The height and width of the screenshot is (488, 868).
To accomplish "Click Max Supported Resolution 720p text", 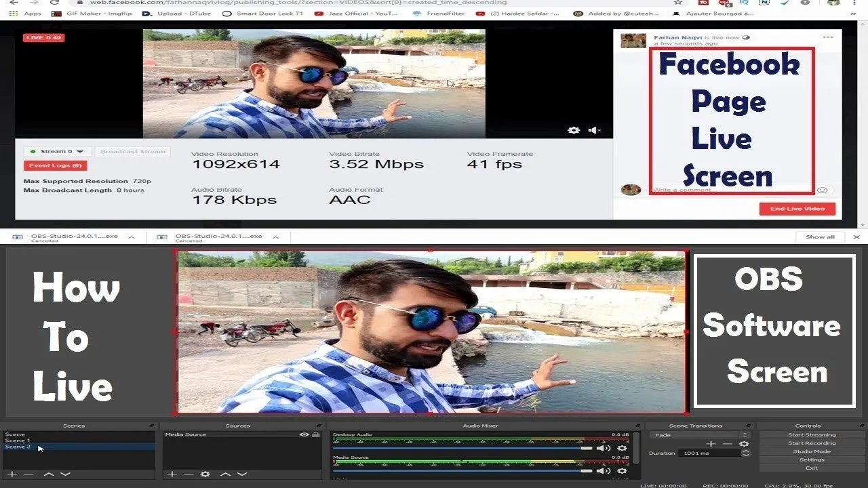I will coord(87,181).
